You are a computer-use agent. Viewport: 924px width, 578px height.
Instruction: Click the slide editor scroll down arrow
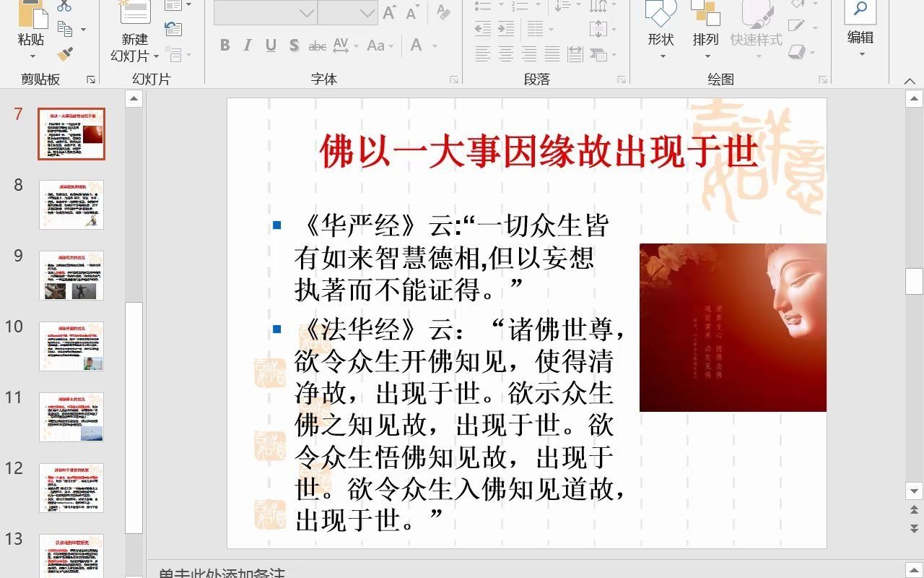(914, 491)
